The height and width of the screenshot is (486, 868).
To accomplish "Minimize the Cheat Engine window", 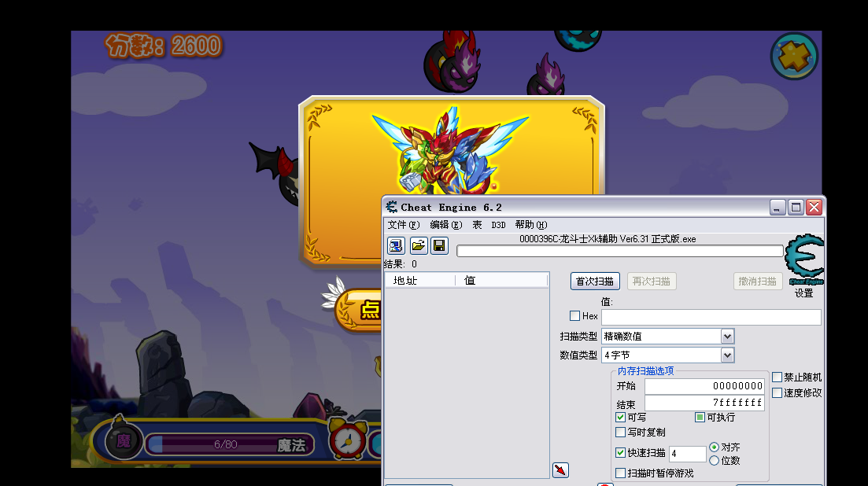I will tap(778, 208).
